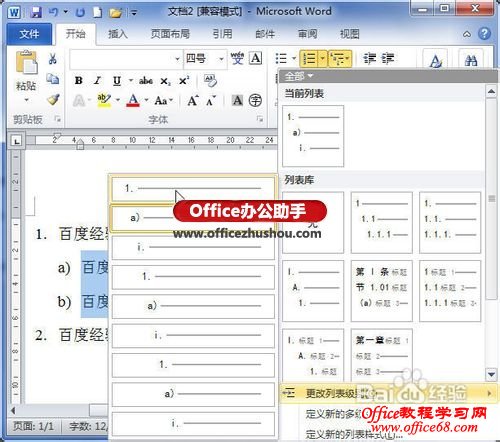The image size is (500, 442).
Task: Select the 第一章 标题 list style
Action: (x=381, y=356)
